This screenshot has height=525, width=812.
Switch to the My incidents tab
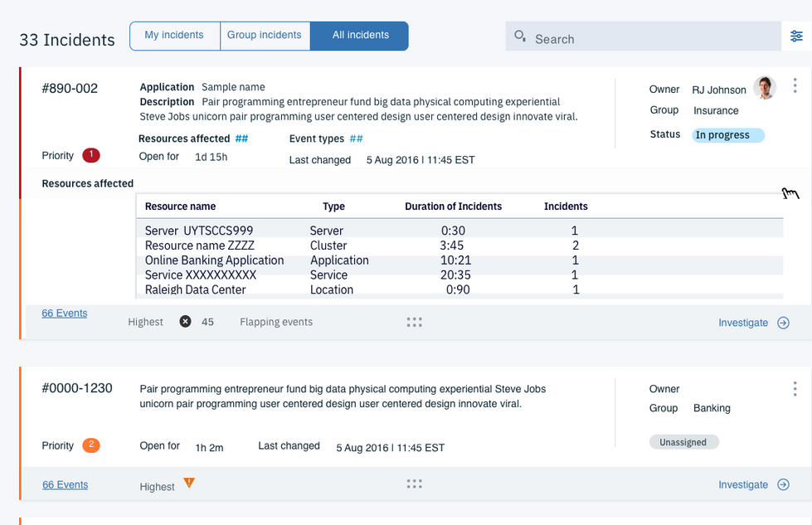pyautogui.click(x=174, y=36)
